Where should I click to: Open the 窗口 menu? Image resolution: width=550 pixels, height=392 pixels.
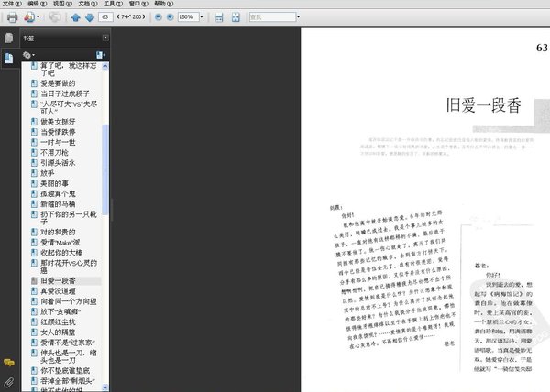[138, 4]
